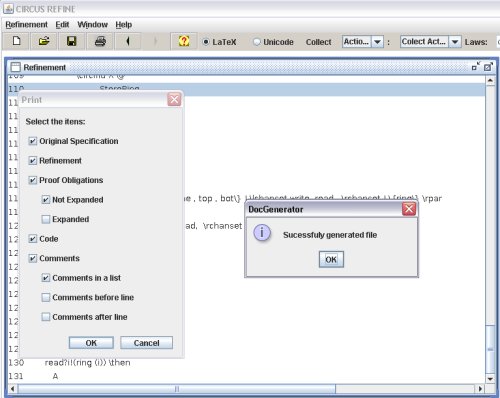The height and width of the screenshot is (398, 500).
Task: Open the Colect Act... dropdown arrow
Action: pyautogui.click(x=455, y=42)
